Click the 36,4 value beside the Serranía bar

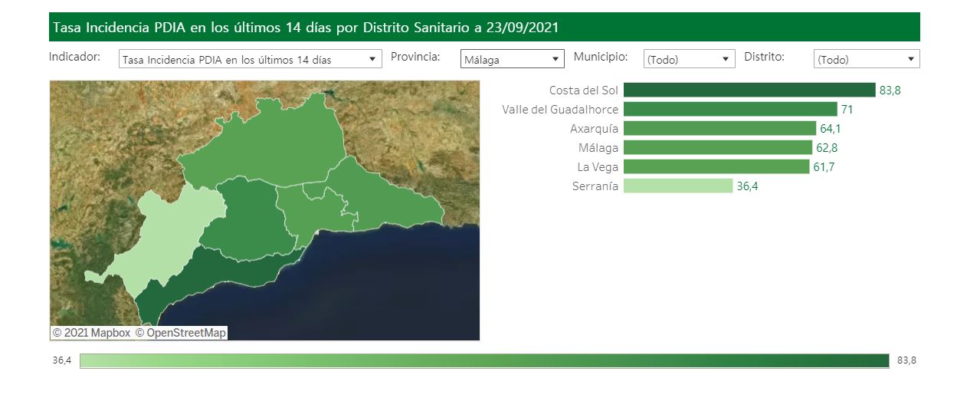(x=747, y=186)
